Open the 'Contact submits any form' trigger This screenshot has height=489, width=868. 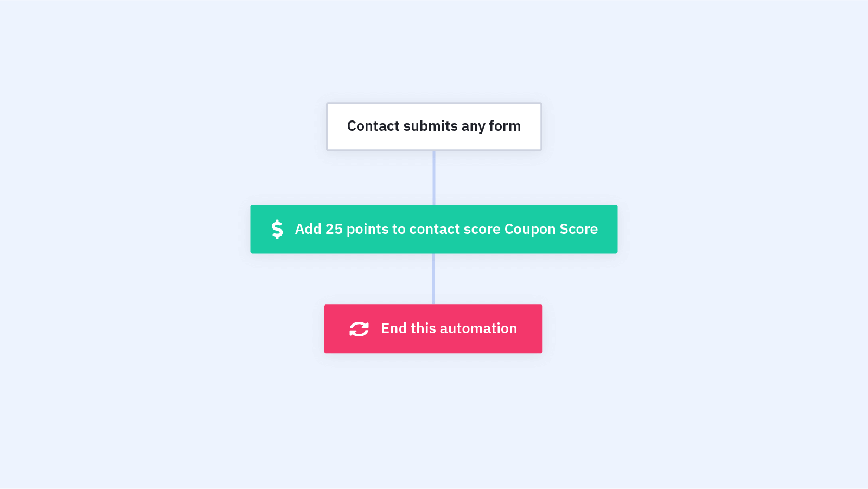click(x=434, y=126)
